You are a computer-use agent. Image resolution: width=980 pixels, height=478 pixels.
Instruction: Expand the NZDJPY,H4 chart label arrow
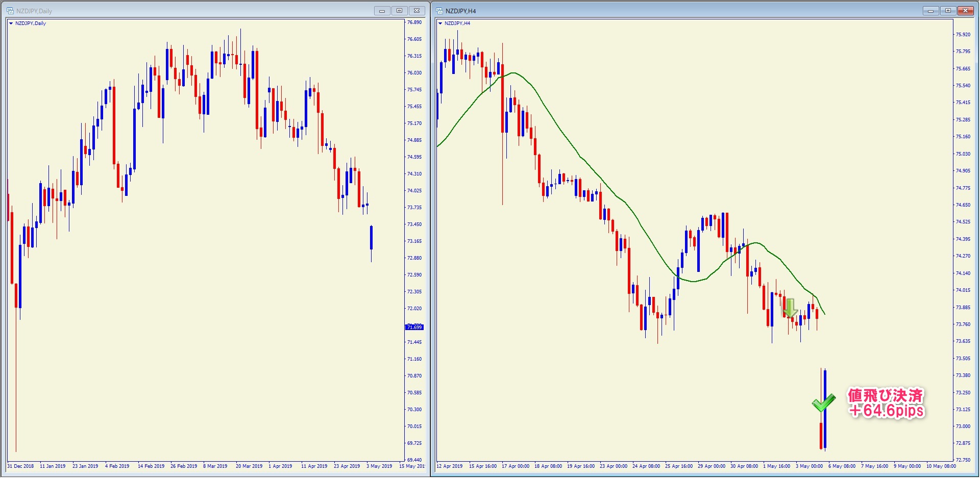click(x=440, y=23)
